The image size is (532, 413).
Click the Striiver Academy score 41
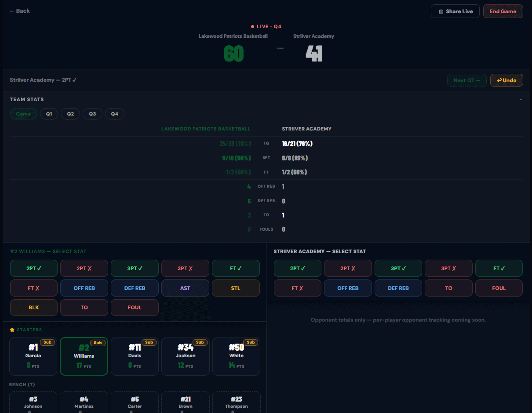[x=314, y=54]
